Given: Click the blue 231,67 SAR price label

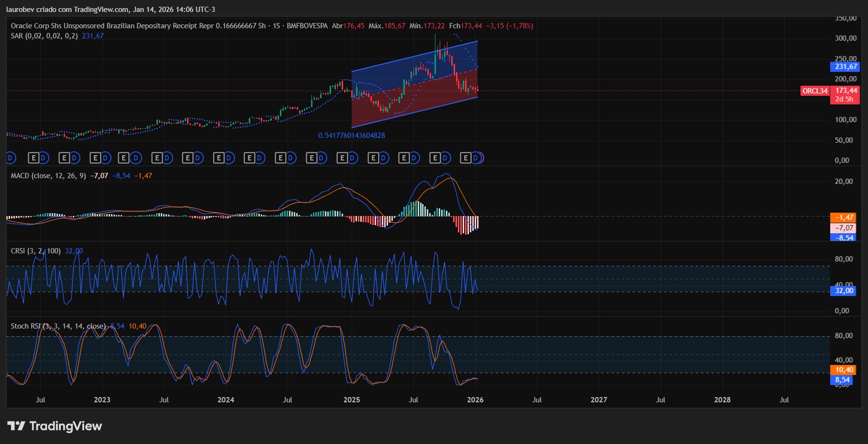Looking at the screenshot, I should 845,67.
